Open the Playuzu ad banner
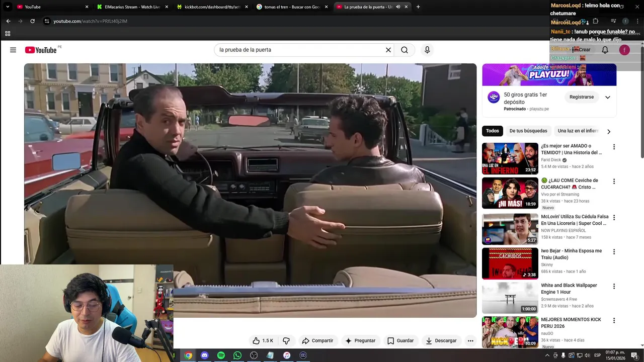644x362 pixels. (x=549, y=75)
